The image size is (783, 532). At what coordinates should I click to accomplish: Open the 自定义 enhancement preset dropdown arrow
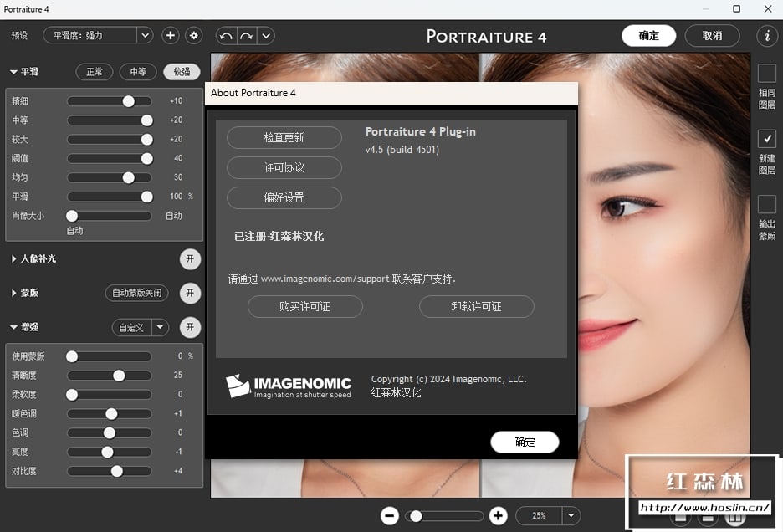160,327
